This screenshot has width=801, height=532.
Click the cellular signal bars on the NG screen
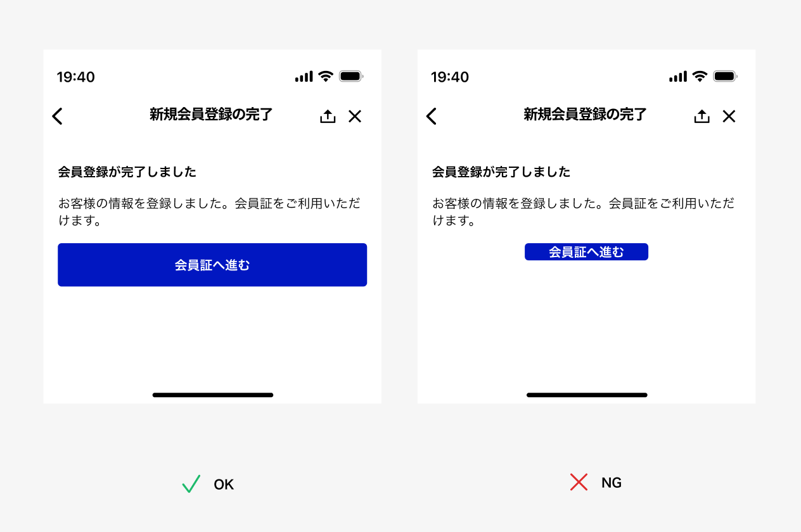677,76
